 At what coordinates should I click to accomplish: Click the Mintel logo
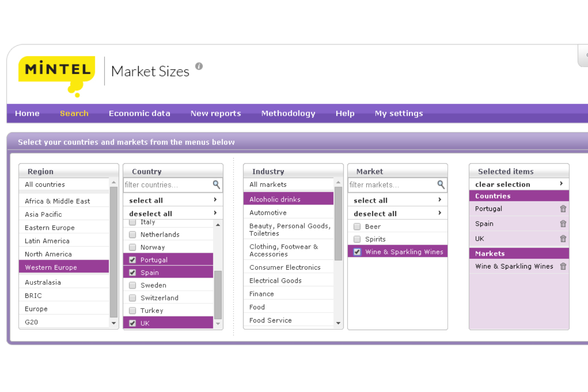coord(57,76)
